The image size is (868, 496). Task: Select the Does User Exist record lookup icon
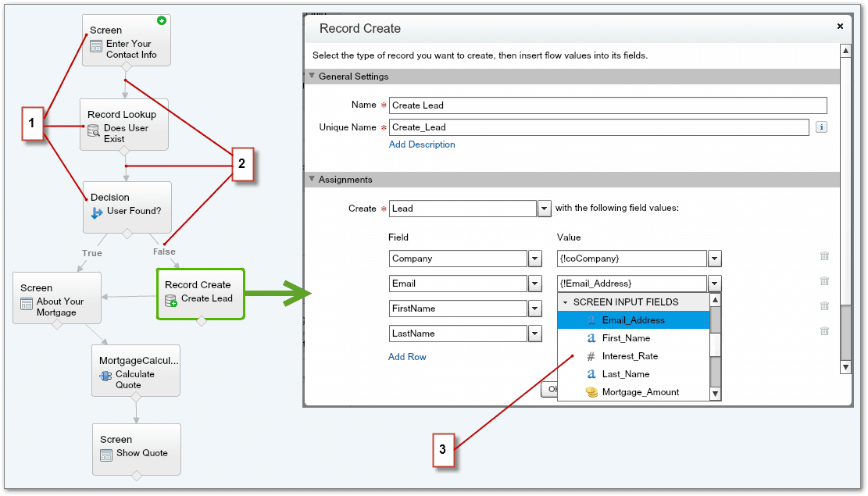point(94,130)
